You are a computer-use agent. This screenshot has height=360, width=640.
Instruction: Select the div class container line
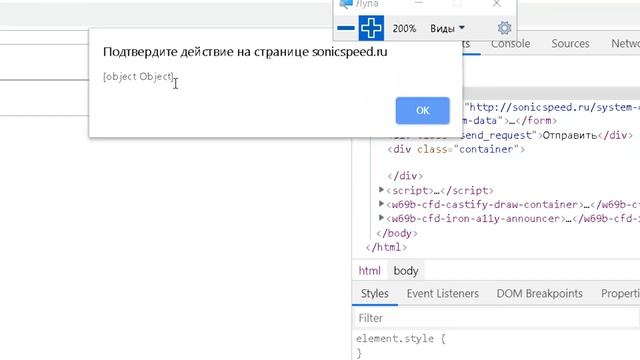pos(456,149)
